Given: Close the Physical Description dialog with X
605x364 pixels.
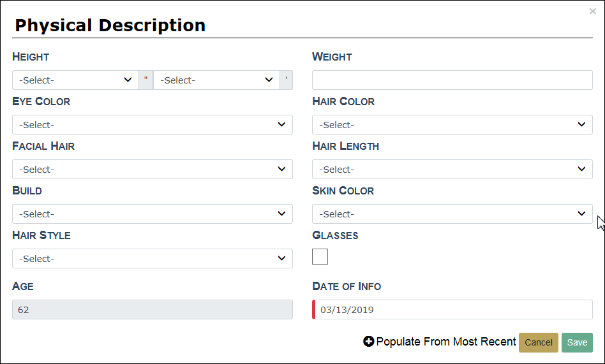Looking at the screenshot, I should [x=593, y=11].
